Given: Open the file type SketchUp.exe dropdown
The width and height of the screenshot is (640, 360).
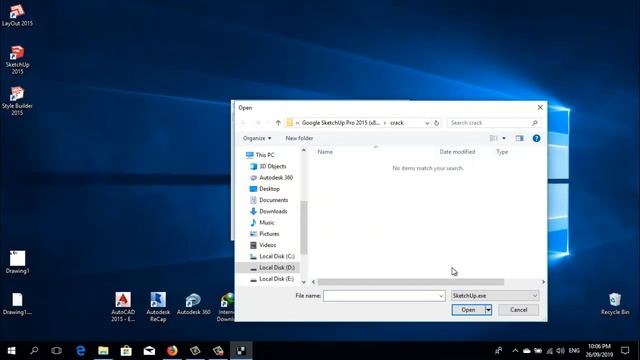Looking at the screenshot, I should (495, 296).
